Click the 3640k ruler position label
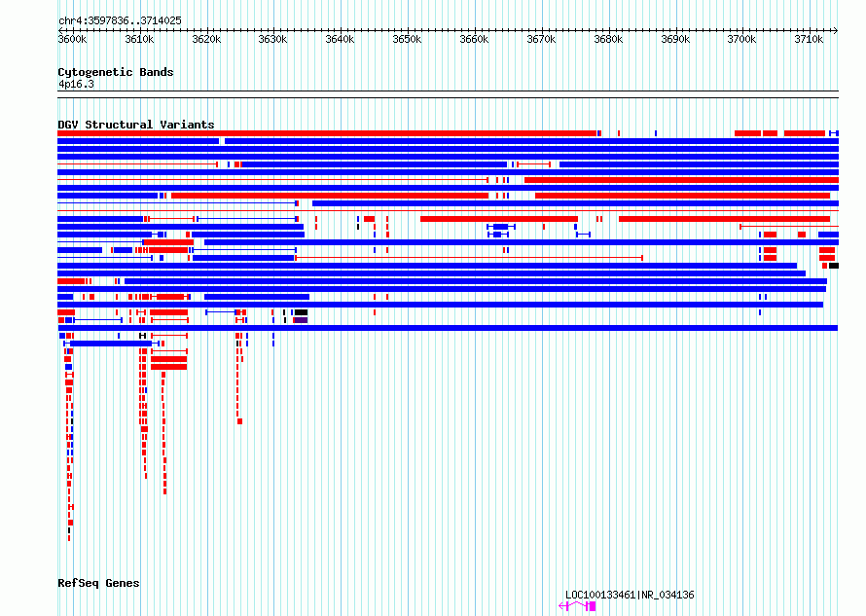The image size is (866, 616). (340, 39)
